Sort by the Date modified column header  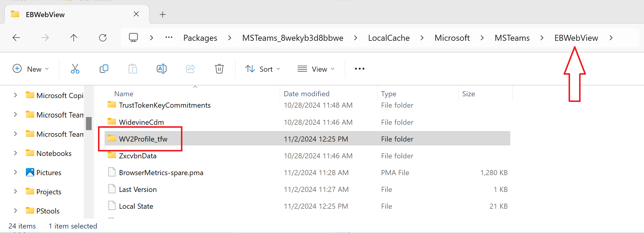306,94
